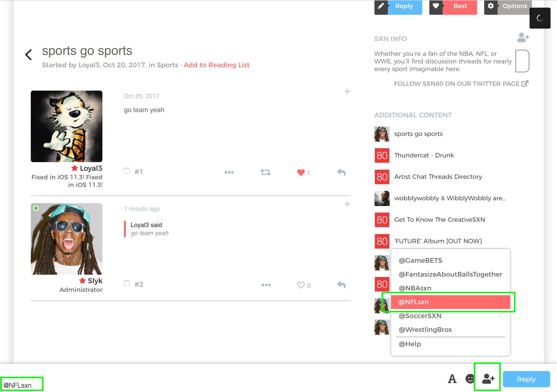The height and width of the screenshot is (392, 557).
Task: Open the Thundercat - Drunk thread
Action: tap(424, 155)
